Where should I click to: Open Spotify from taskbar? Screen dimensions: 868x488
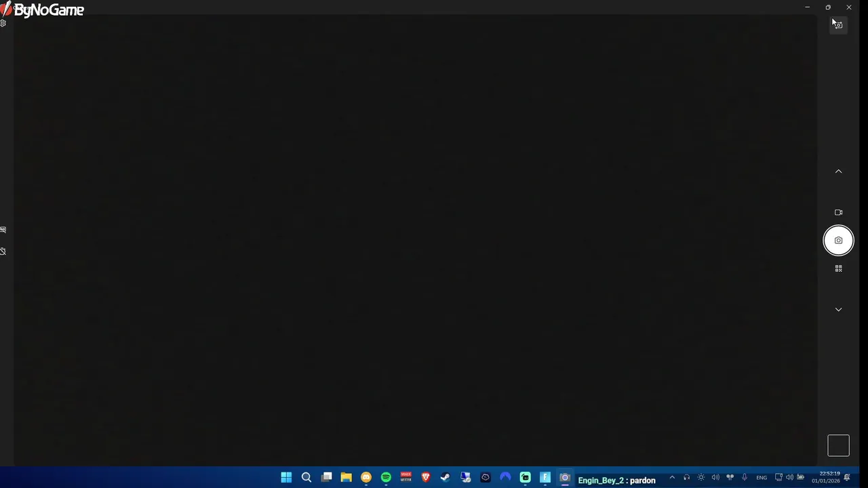(x=386, y=478)
